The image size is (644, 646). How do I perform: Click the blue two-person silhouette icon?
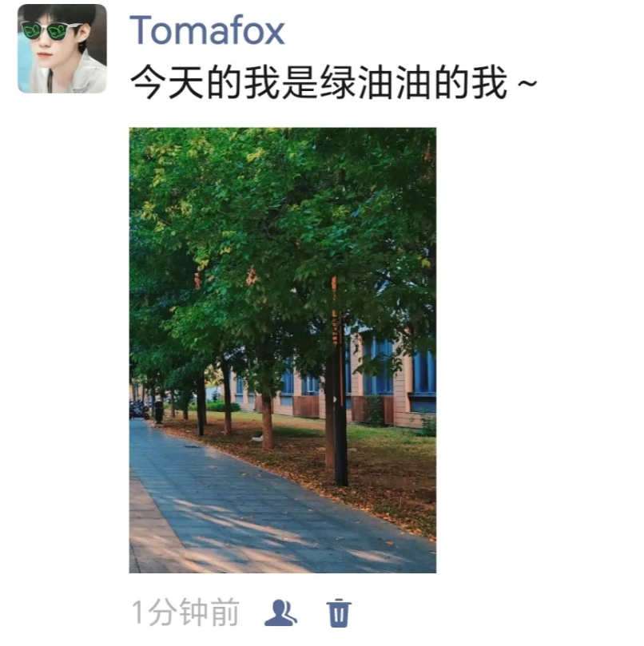point(280,612)
